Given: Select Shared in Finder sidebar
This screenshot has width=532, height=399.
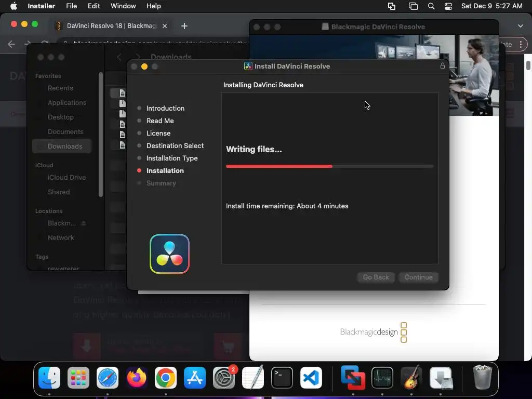Looking at the screenshot, I should 58,192.
